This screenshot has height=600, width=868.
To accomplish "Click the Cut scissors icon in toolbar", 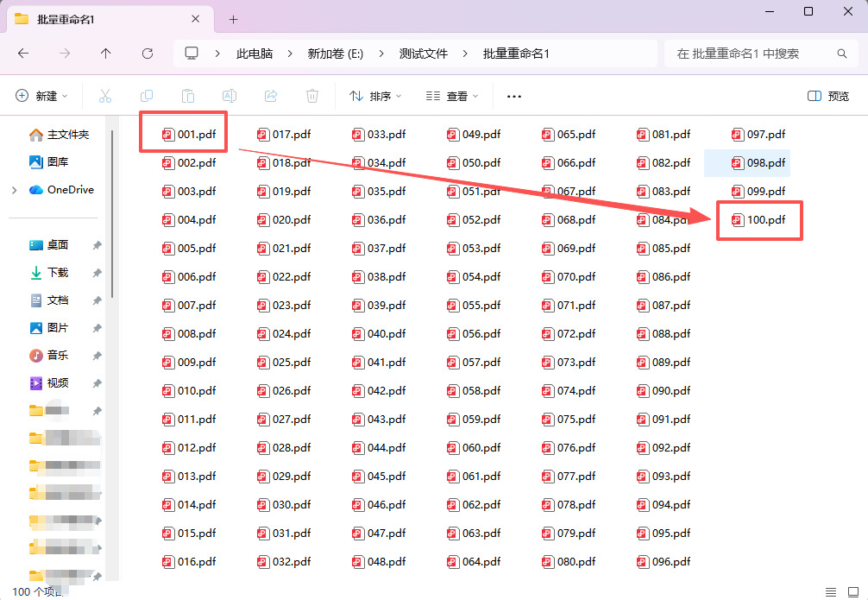I will [x=105, y=96].
